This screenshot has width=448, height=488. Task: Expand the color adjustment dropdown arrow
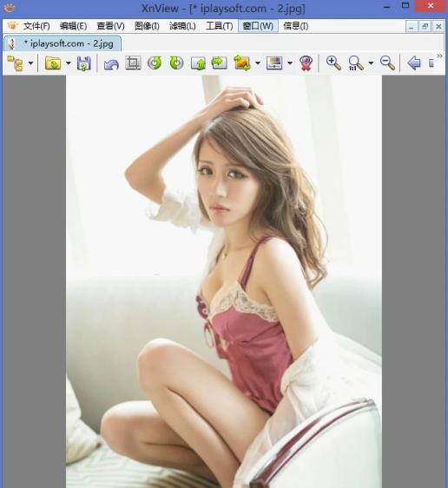pos(290,63)
